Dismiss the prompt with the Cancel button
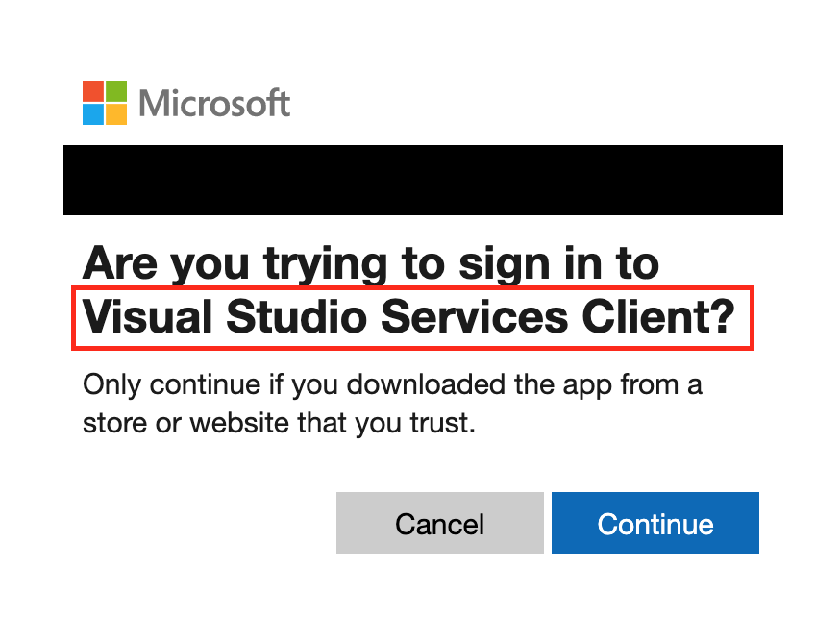The height and width of the screenshot is (642, 840). (440, 523)
